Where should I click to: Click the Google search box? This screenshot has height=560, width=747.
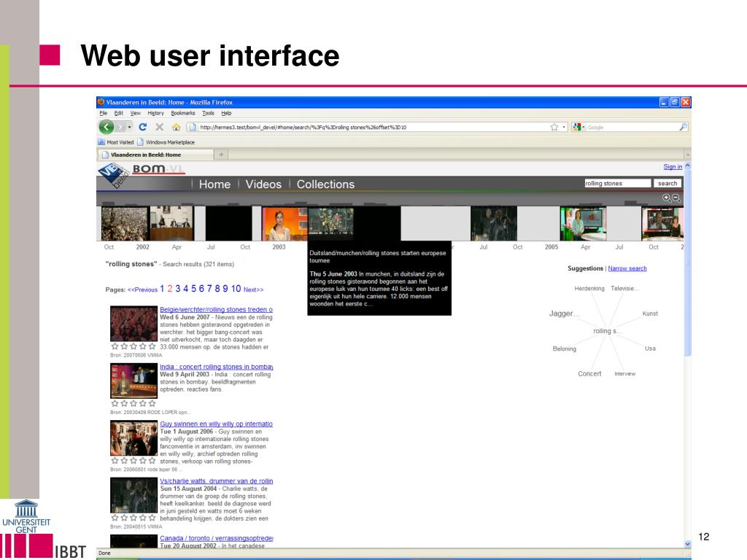[x=631, y=127]
